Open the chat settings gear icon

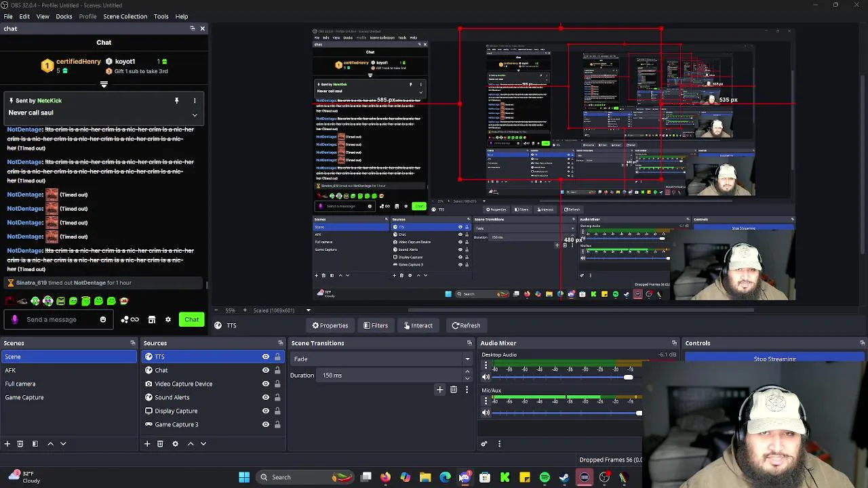168,319
